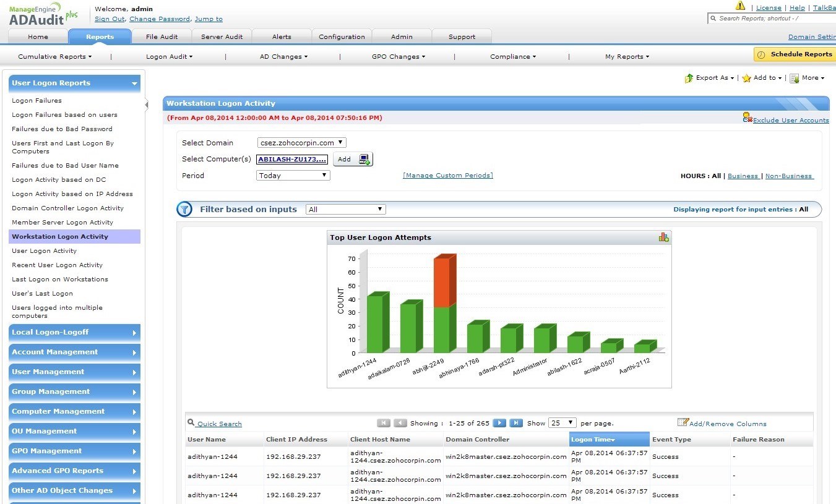Select the Non-Business hours filter
Screen dimensions: 836x504
(x=788, y=176)
